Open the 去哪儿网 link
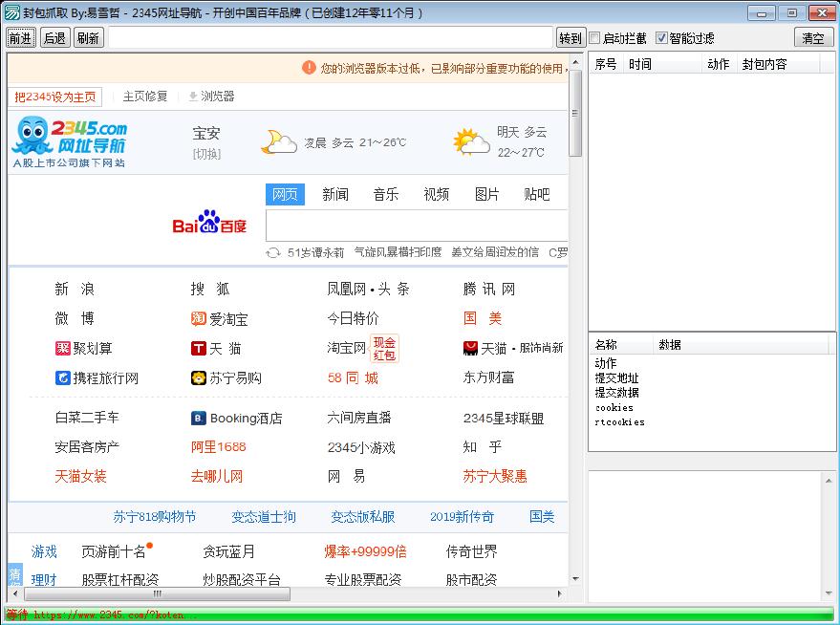The height and width of the screenshot is (625, 840). point(217,476)
